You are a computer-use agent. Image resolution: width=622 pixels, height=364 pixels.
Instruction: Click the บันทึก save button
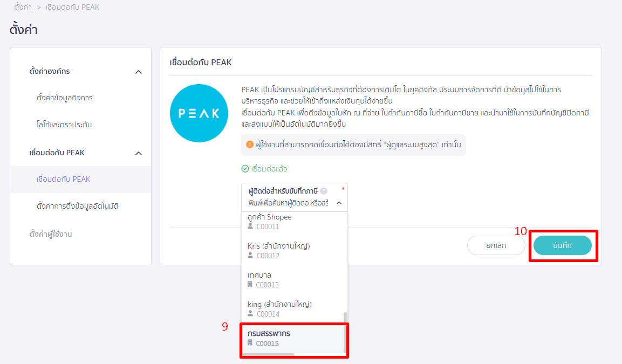[563, 245]
